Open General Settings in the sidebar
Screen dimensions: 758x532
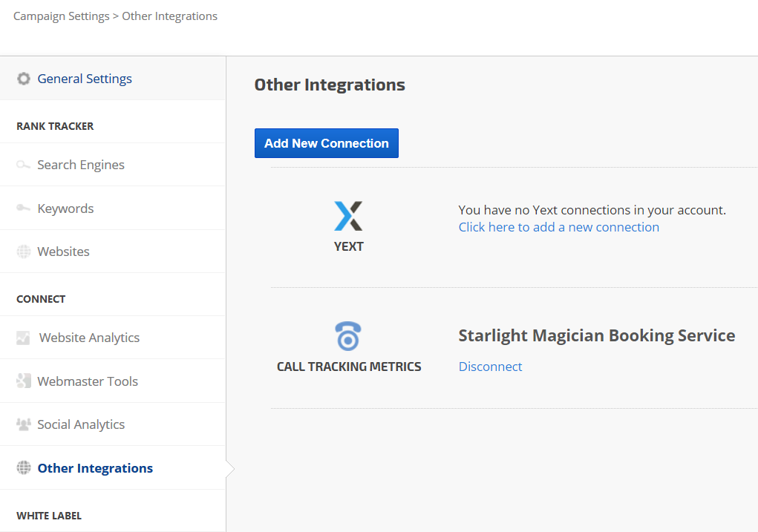(x=85, y=79)
